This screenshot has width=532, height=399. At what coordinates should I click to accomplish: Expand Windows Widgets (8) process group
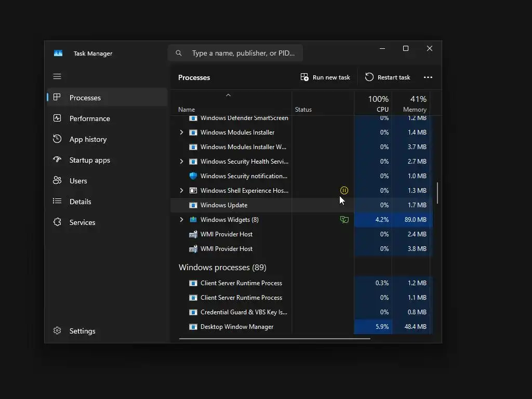coord(181,220)
